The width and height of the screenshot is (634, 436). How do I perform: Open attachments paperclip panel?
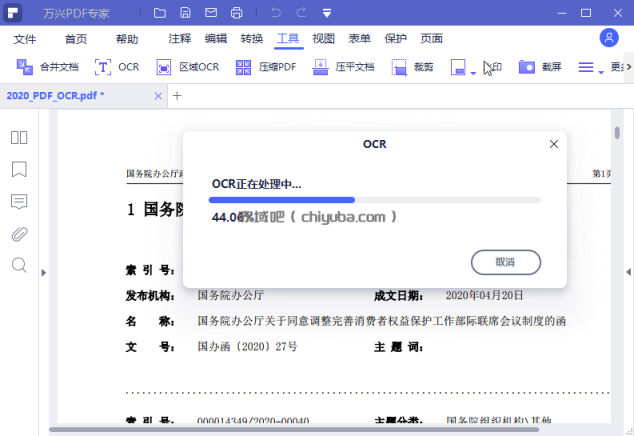(x=19, y=234)
